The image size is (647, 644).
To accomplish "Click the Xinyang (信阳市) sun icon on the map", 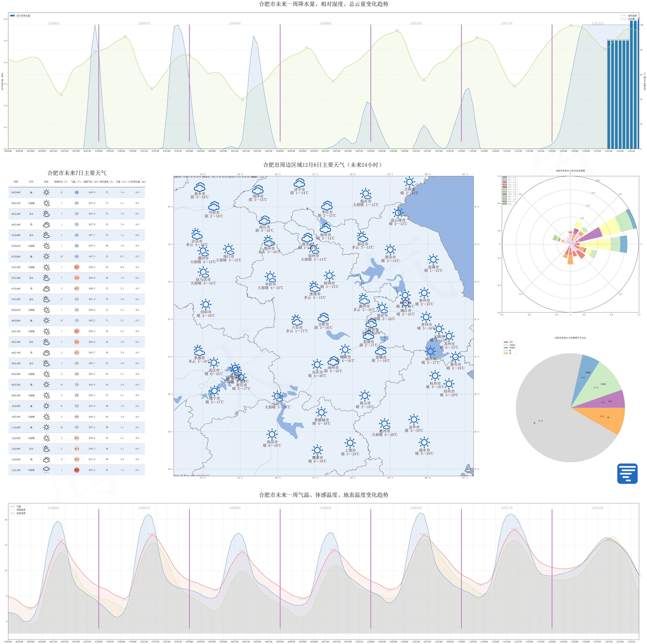I will click(x=206, y=305).
